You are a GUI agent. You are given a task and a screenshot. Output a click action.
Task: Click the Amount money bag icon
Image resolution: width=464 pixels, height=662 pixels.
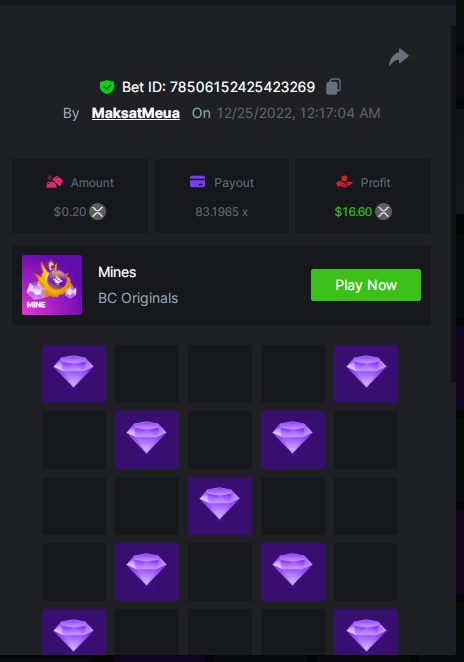(54, 182)
